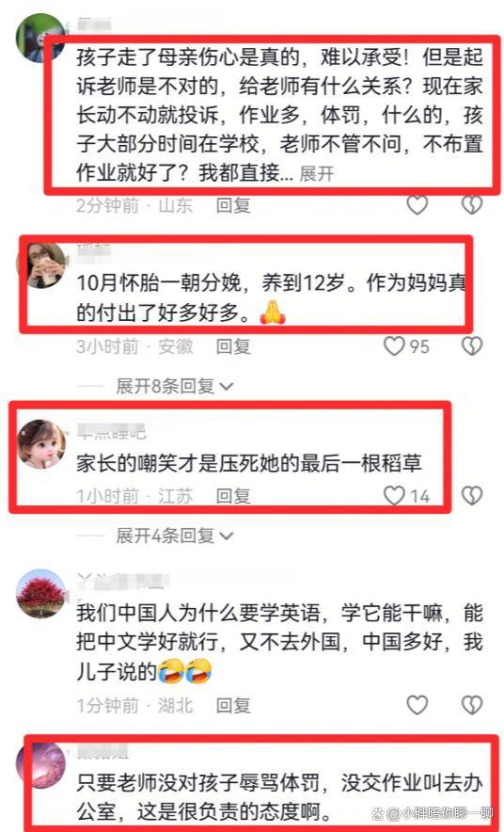Tap broken heart on the Anhui comment
504x832 pixels.
tap(472, 346)
